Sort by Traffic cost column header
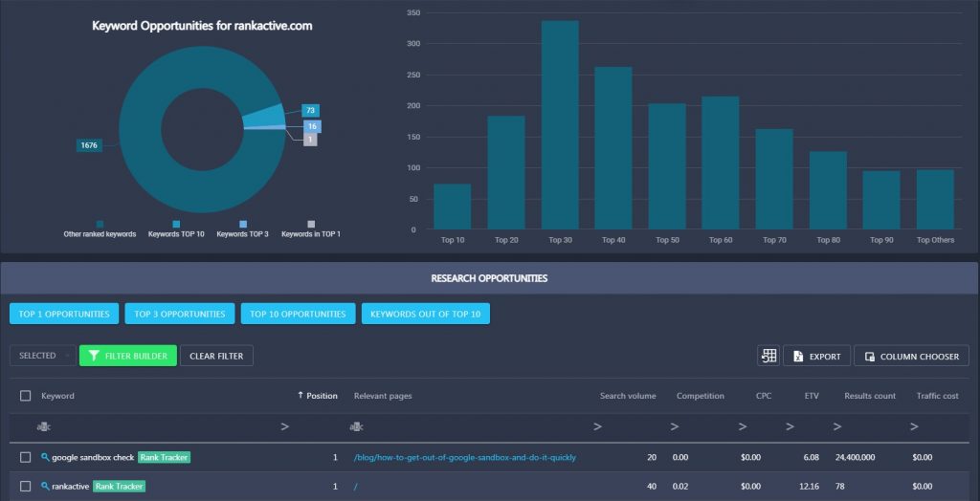 click(x=938, y=396)
